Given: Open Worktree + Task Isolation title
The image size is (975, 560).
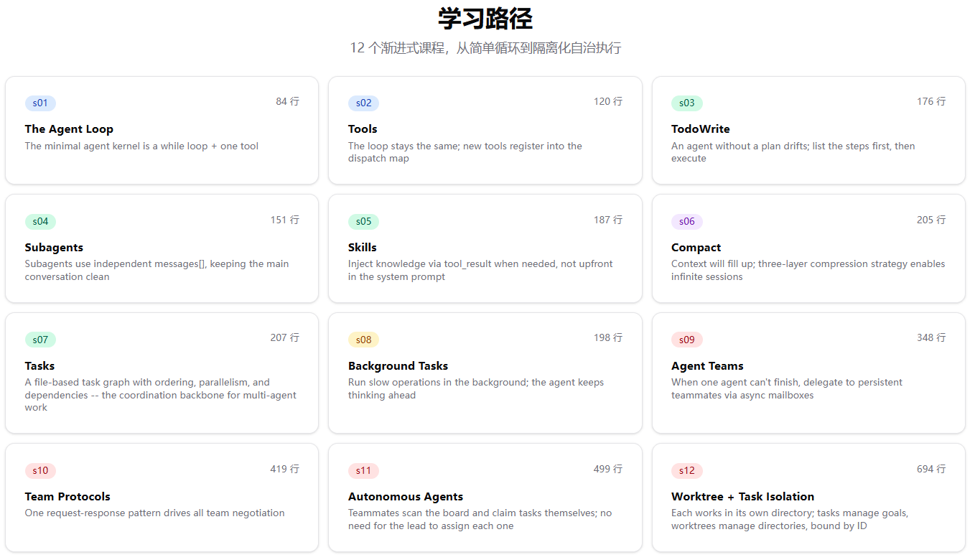Looking at the screenshot, I should click(x=742, y=497).
